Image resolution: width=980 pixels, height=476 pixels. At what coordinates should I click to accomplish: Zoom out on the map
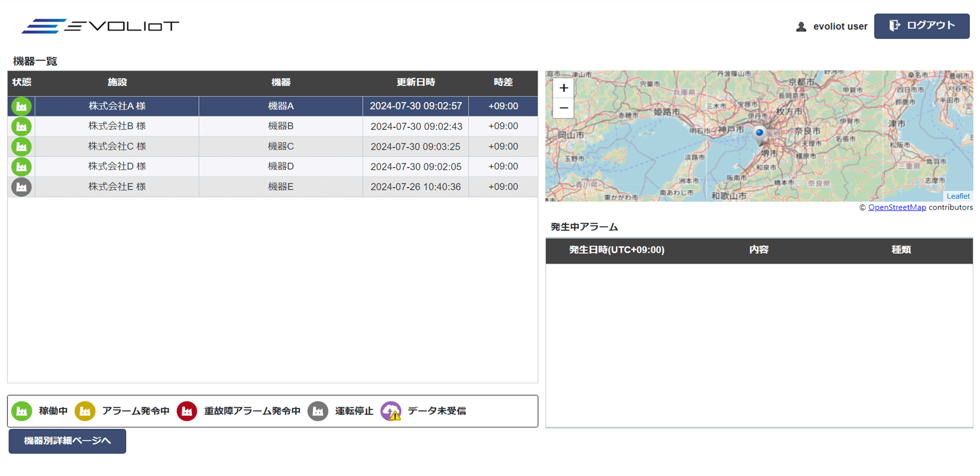point(563,108)
